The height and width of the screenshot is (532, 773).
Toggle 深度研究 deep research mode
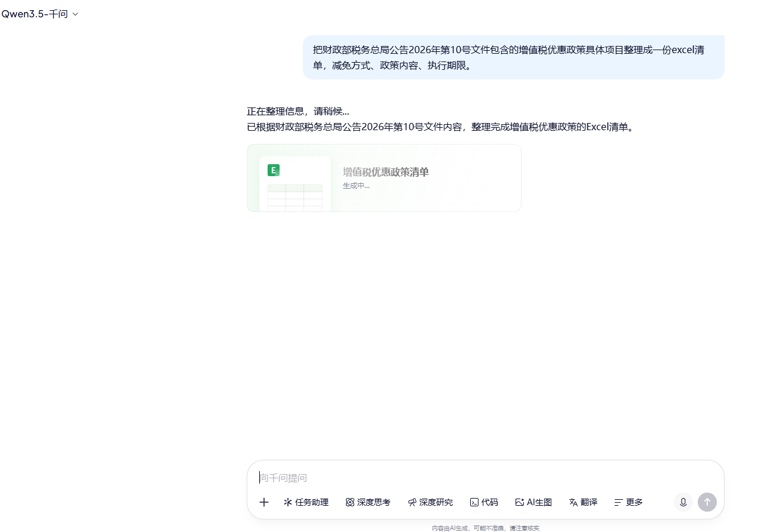(430, 502)
